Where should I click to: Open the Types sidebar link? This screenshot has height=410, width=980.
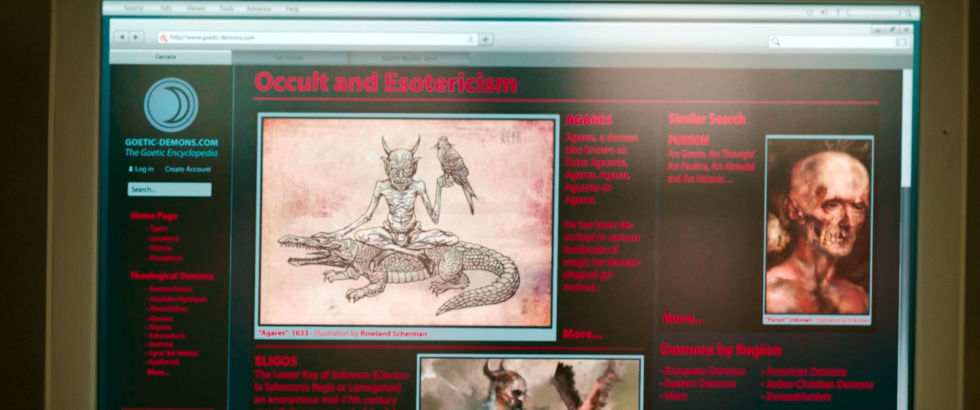pyautogui.click(x=158, y=228)
